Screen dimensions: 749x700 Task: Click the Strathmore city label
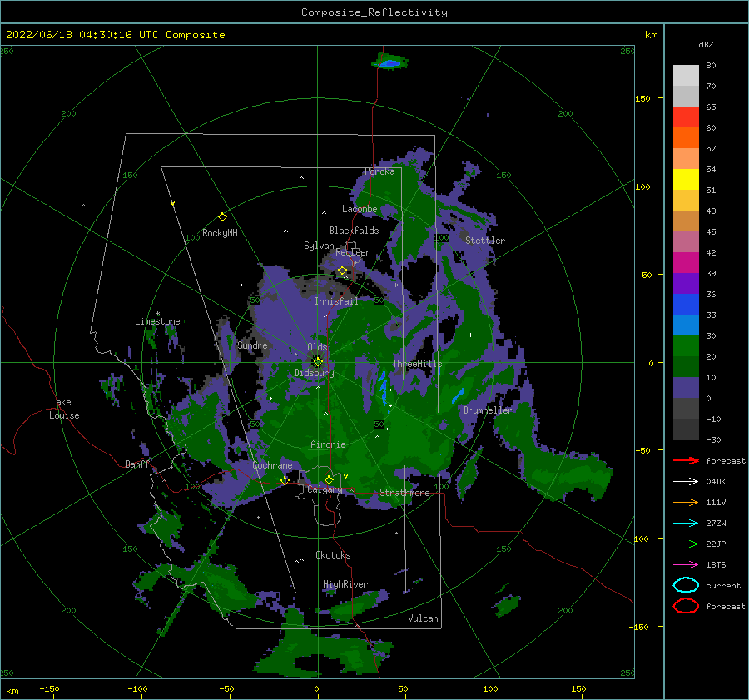pyautogui.click(x=404, y=493)
